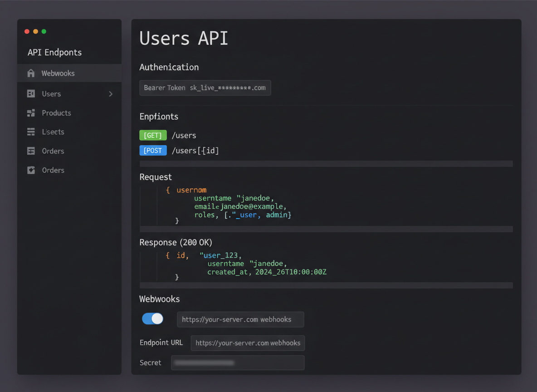Click the Request section heading
Image resolution: width=537 pixels, height=392 pixels.
coord(156,177)
